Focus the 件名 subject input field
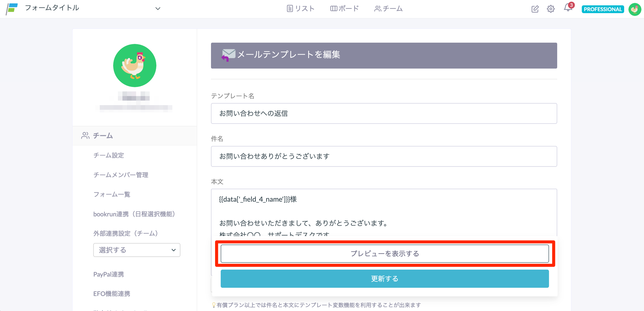 pos(384,156)
